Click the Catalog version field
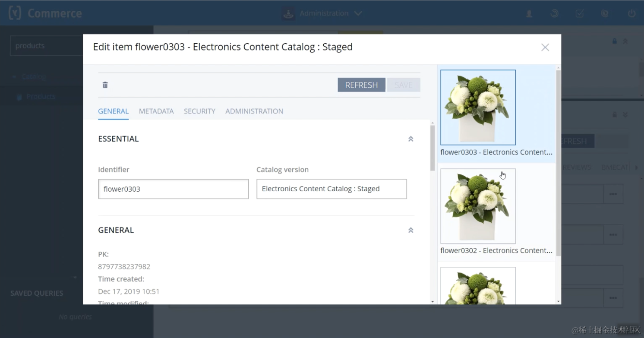Image resolution: width=644 pixels, height=338 pixels. click(331, 189)
